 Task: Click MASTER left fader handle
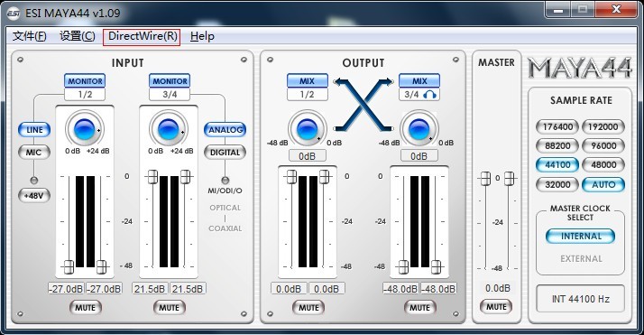point(486,179)
